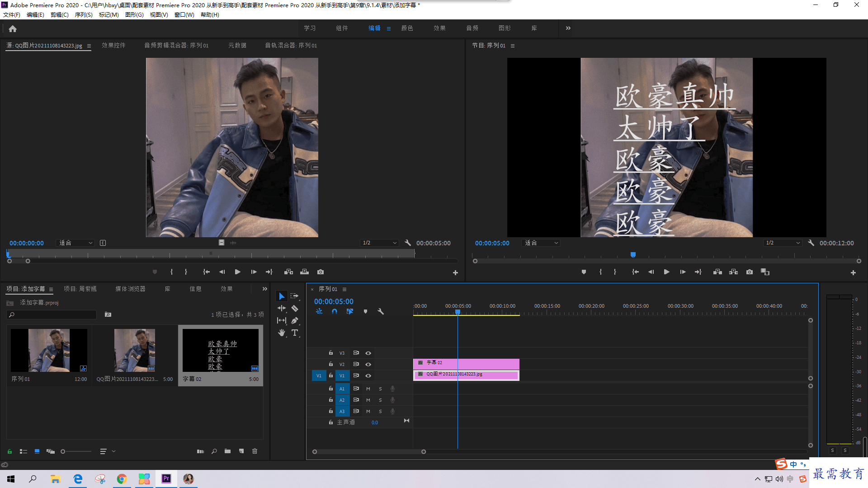Go to In point in Source monitor
This screenshot has width=868, height=488.
tap(206, 272)
